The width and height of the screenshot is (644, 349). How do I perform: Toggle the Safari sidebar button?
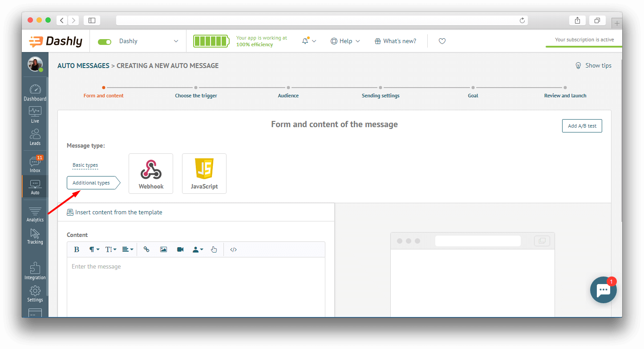(92, 20)
